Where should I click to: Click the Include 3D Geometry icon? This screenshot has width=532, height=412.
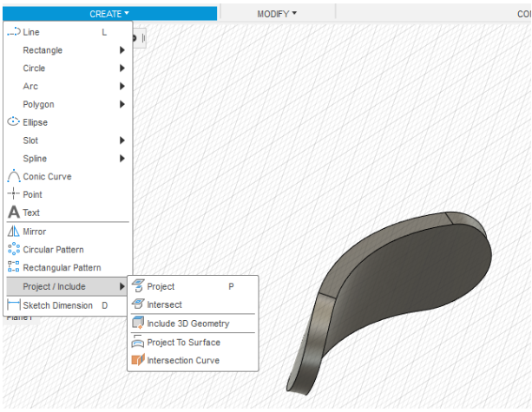pyautogui.click(x=138, y=323)
